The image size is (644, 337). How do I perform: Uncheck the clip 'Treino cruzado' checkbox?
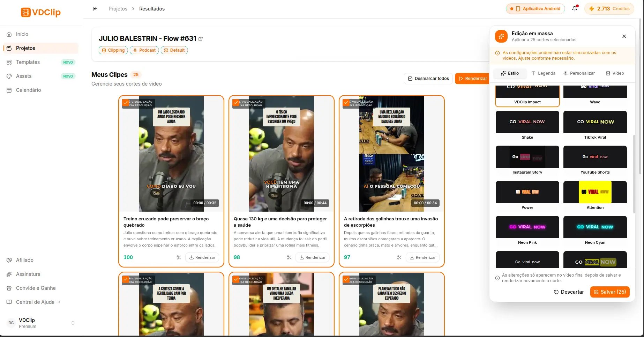tap(126, 103)
